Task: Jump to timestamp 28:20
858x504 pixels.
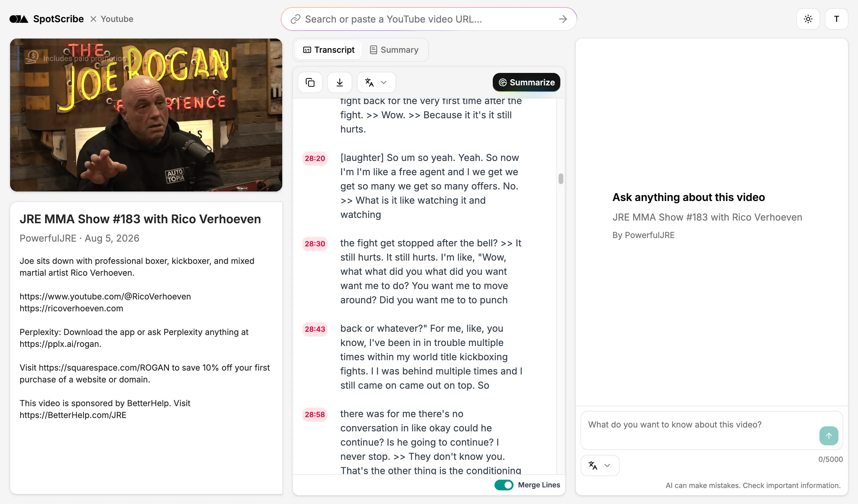Action: pos(315,158)
